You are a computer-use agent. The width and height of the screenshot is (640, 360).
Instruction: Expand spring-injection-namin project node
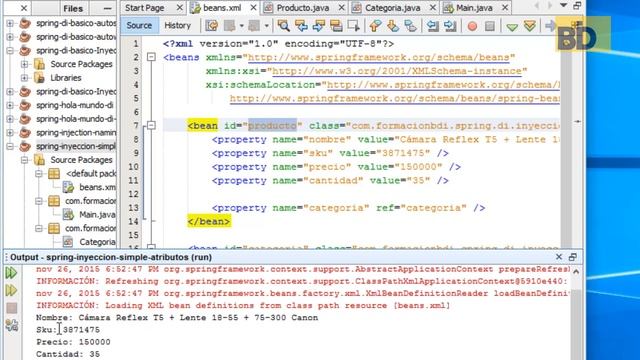(10, 133)
